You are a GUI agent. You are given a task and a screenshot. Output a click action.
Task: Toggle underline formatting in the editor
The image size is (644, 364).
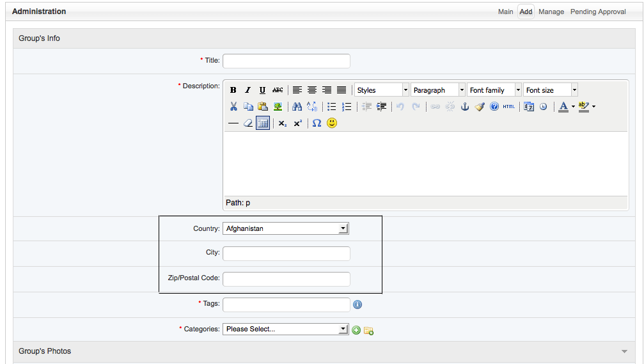pyautogui.click(x=262, y=90)
